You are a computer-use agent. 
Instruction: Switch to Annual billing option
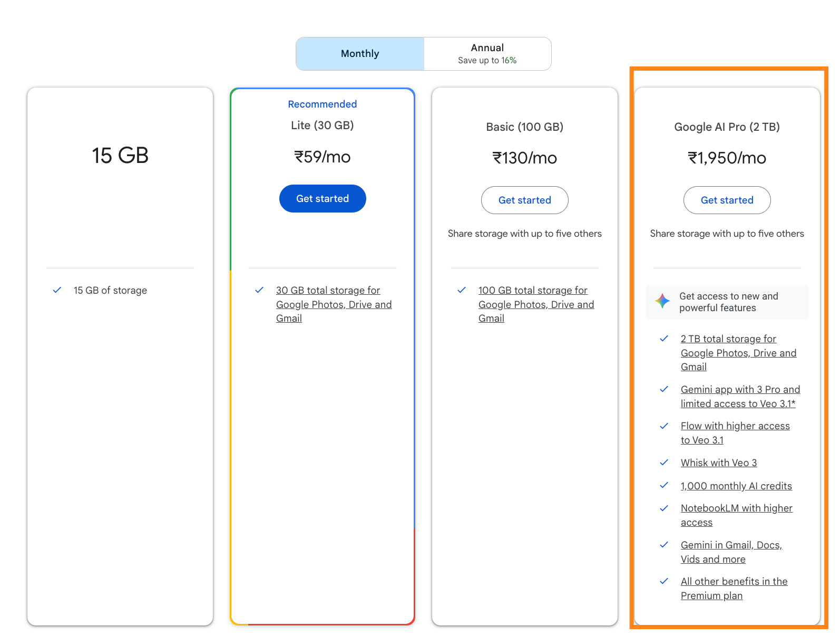point(487,54)
